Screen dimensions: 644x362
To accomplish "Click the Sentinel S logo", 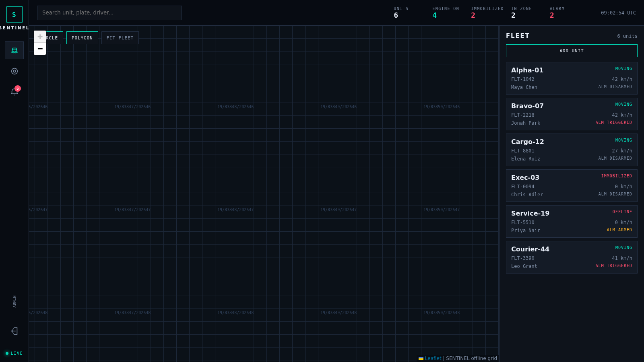I will point(14,14).
